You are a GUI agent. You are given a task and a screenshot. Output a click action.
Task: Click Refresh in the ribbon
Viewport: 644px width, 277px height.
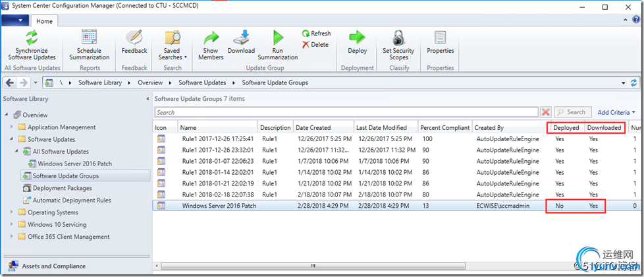coord(316,34)
